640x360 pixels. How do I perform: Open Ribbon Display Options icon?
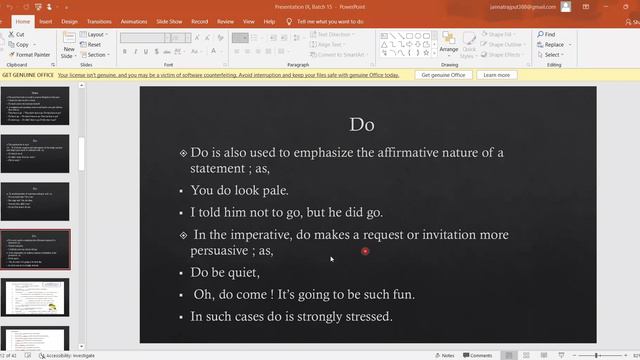586,7
